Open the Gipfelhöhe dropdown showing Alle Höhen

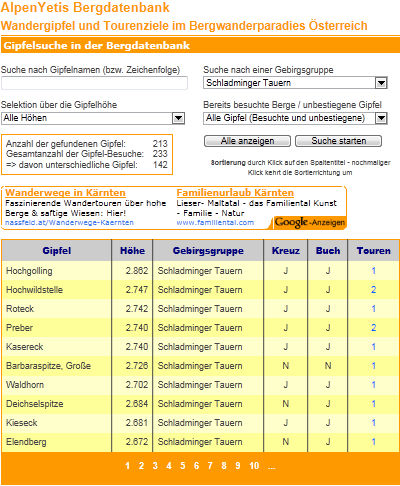pos(93,118)
